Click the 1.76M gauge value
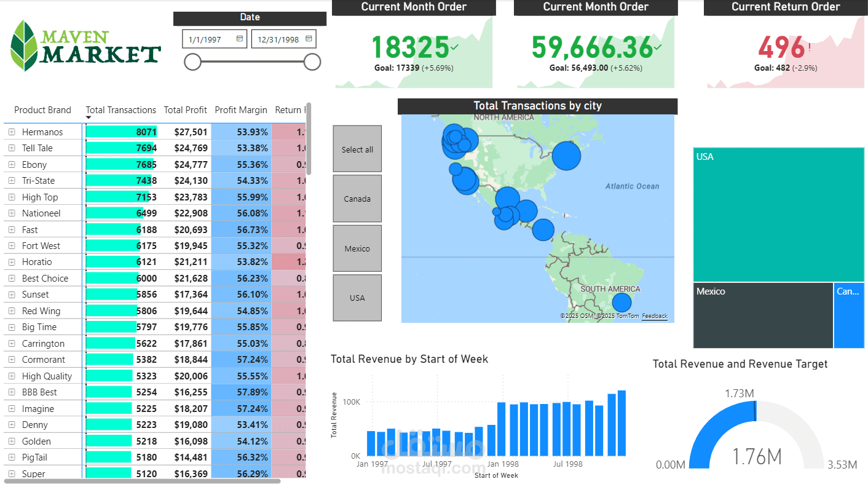868x487 pixels. point(757,457)
